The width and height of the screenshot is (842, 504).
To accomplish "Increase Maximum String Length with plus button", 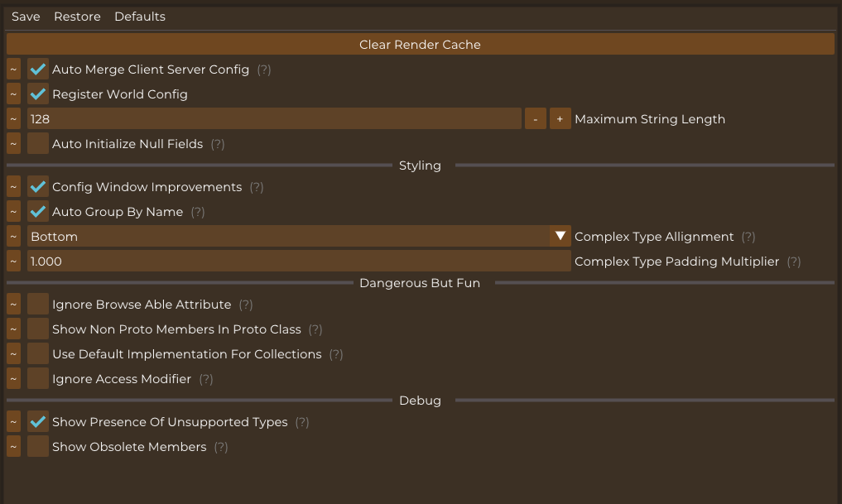I will click(x=560, y=118).
